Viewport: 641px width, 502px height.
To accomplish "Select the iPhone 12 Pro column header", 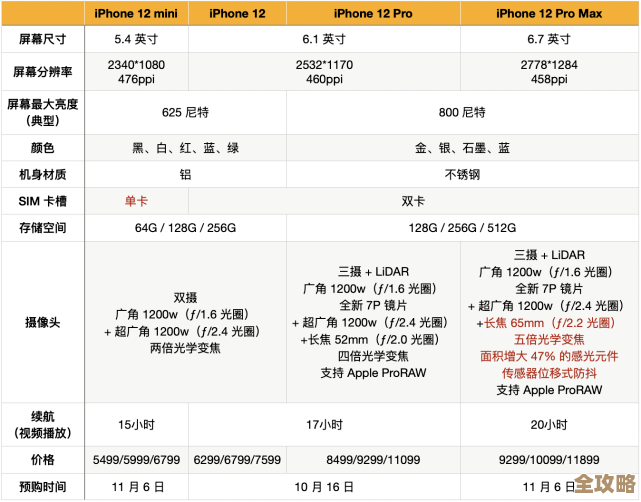I will coord(373,13).
